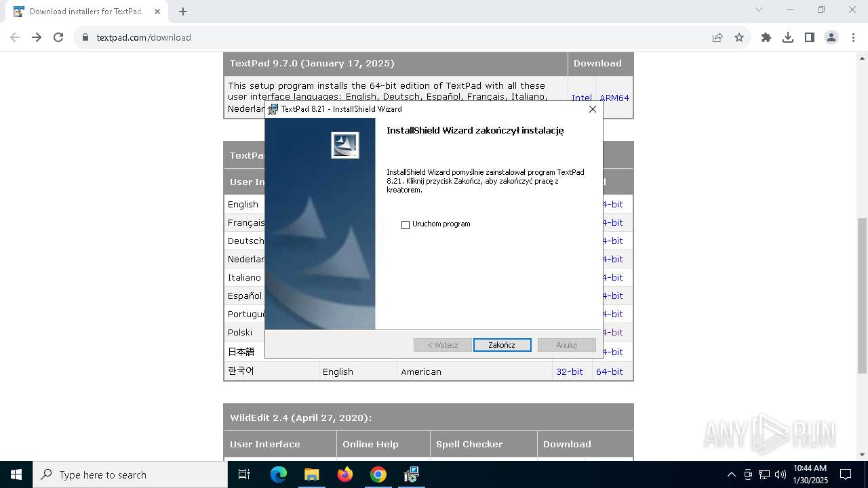Open the notification center icon
868x488 pixels.
pos(846,474)
